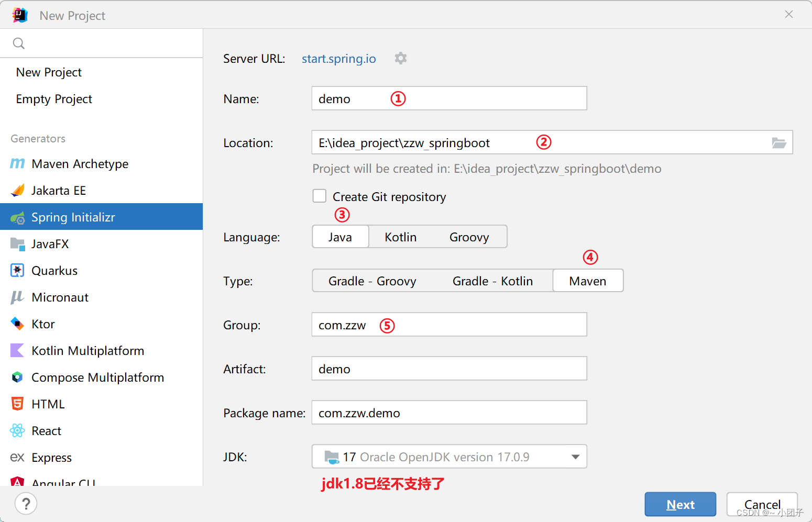Open Maven Archetype generator
The height and width of the screenshot is (522, 812).
(101, 164)
